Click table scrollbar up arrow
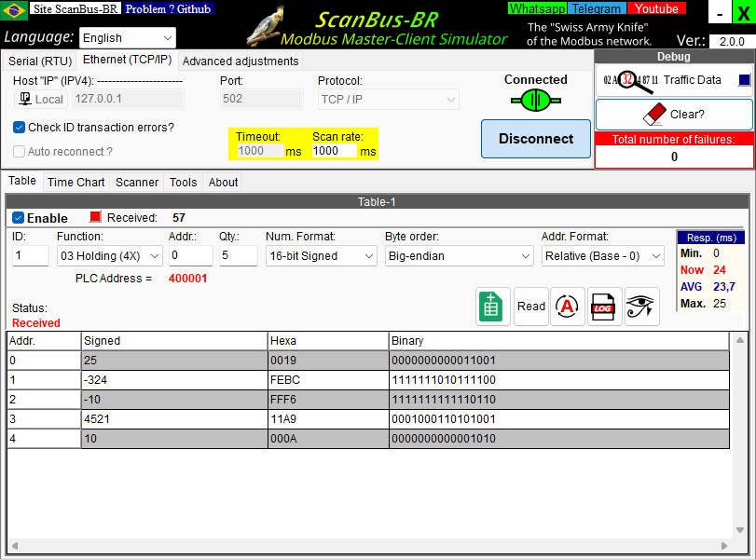 point(739,340)
